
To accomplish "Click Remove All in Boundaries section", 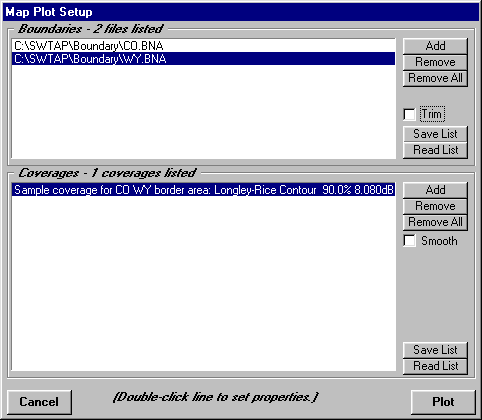I will coord(435,78).
